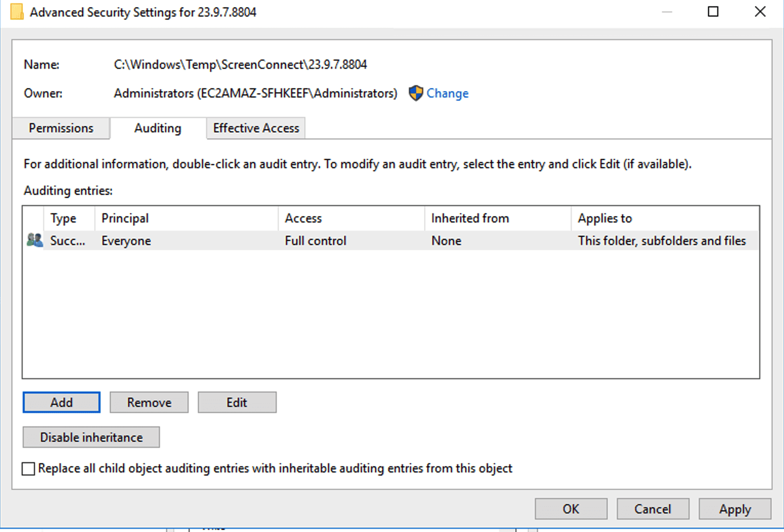This screenshot has height=532, width=784.
Task: Confirm settings with the OK button
Action: [571, 509]
